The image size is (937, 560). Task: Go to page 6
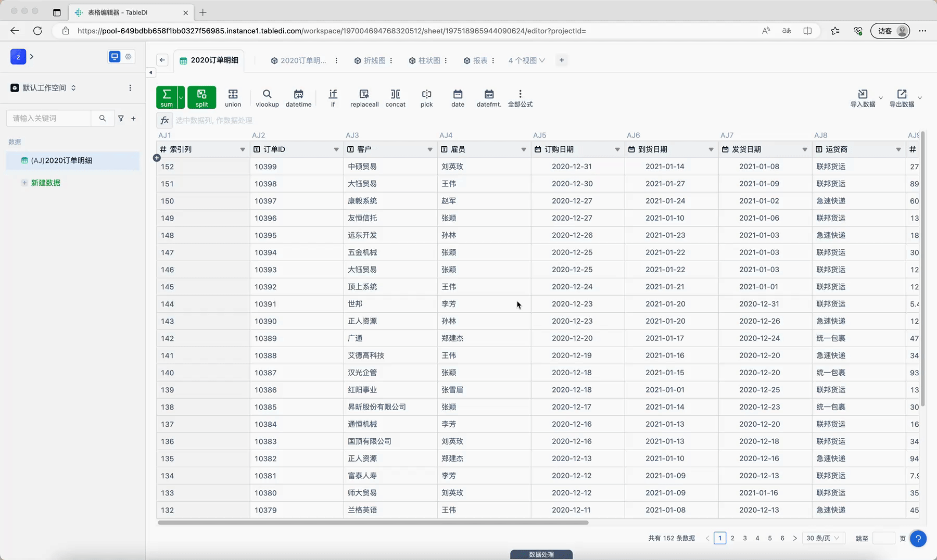782,538
